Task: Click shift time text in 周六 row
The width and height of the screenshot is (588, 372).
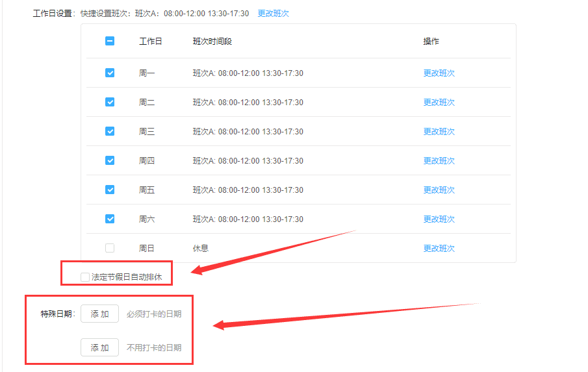Action: coord(248,219)
